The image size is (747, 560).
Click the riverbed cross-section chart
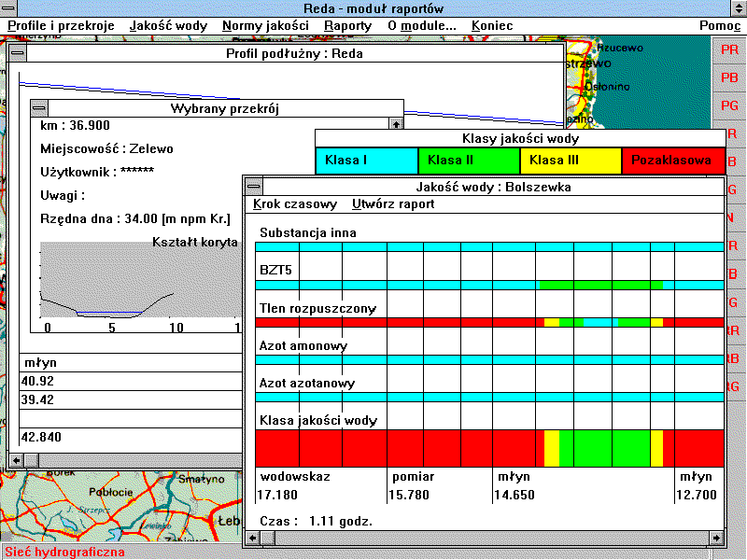coord(141,280)
